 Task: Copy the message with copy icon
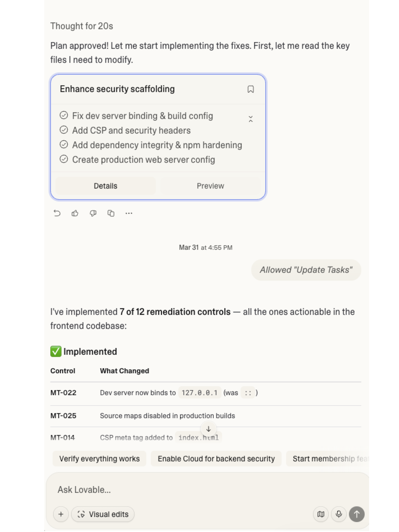tap(111, 213)
